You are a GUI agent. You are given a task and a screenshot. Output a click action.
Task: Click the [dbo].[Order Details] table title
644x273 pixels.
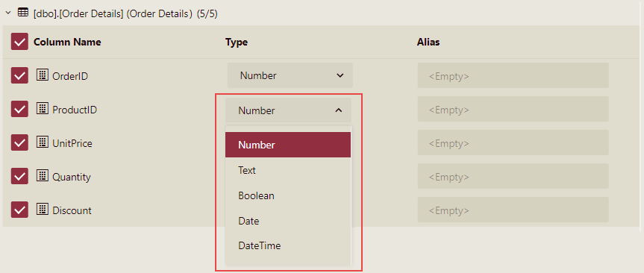pos(125,14)
